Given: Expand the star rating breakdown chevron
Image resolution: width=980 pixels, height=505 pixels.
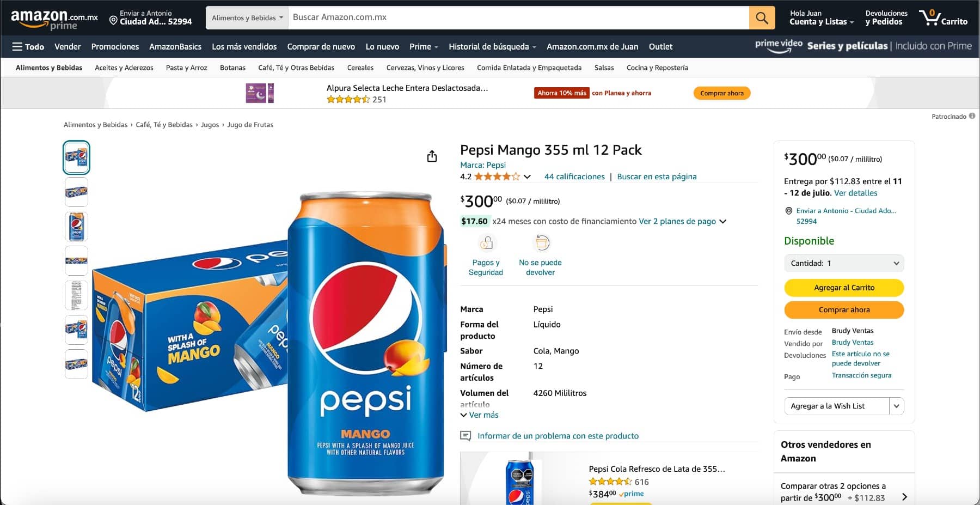Looking at the screenshot, I should (x=527, y=177).
